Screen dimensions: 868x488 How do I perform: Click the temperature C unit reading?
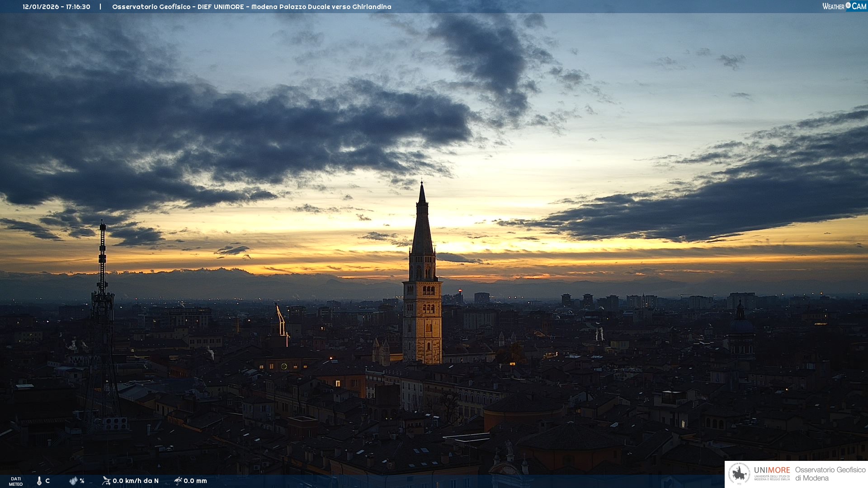pos(47,481)
